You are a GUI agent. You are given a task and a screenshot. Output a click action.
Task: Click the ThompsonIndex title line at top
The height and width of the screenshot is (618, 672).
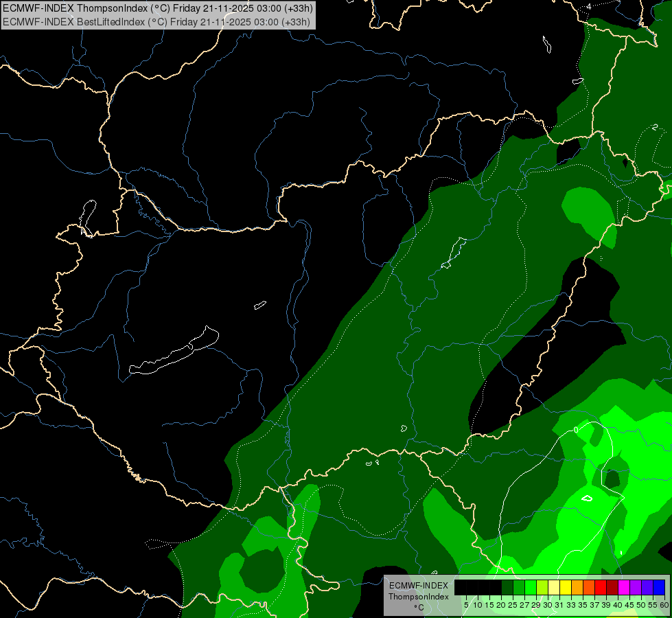tap(158, 8)
